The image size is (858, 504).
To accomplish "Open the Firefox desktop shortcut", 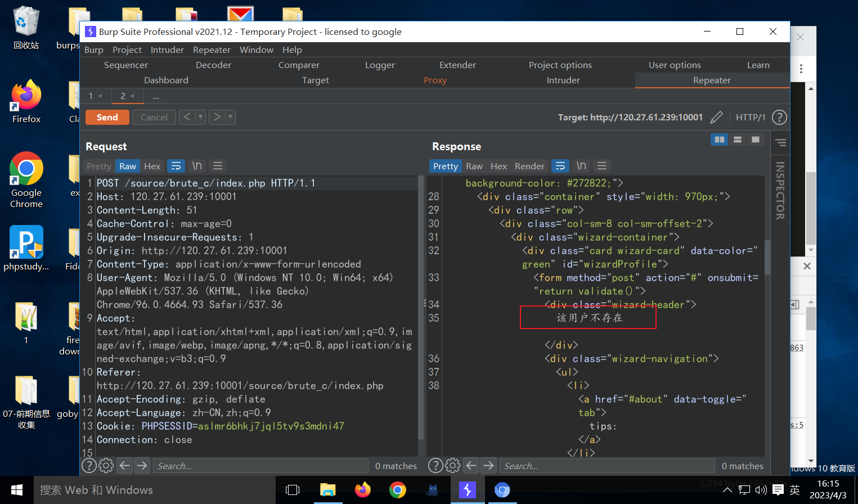I will click(x=26, y=102).
